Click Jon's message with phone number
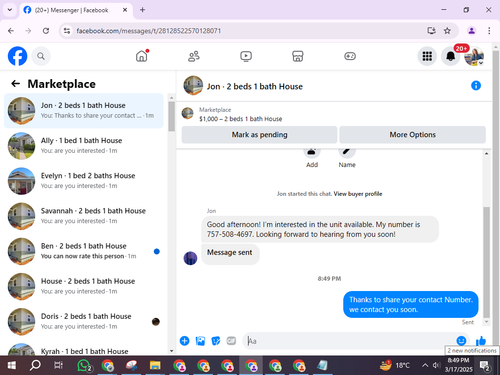The width and height of the screenshot is (500, 375). tap(320, 229)
